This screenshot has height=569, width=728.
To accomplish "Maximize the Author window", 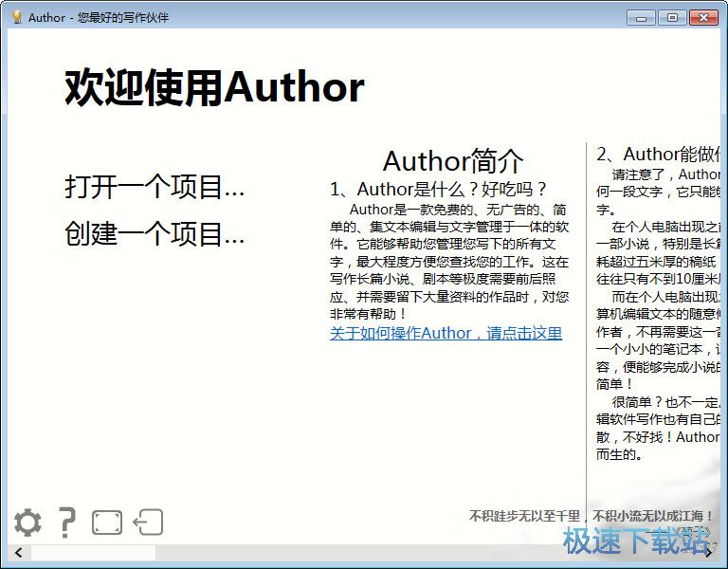I will pyautogui.click(x=672, y=17).
